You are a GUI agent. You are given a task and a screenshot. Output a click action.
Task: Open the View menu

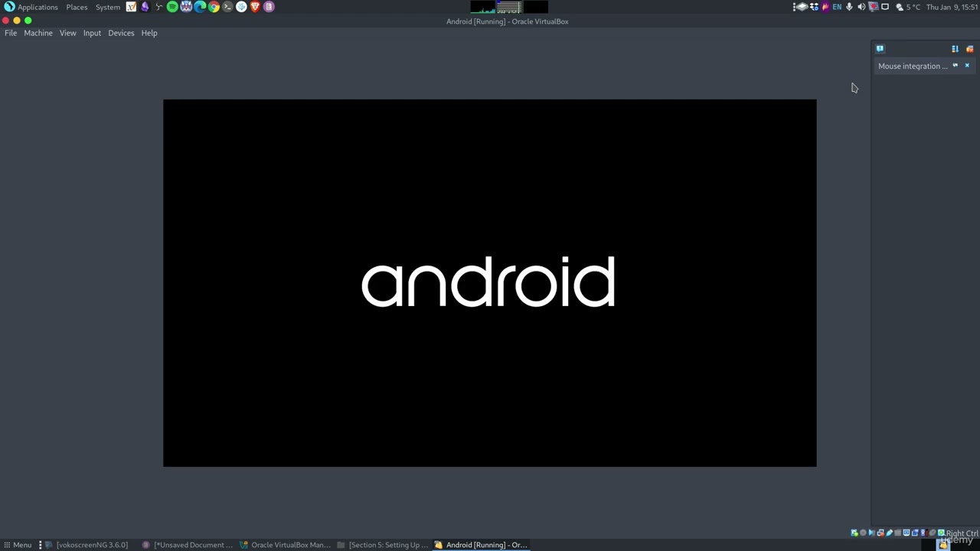68,33
